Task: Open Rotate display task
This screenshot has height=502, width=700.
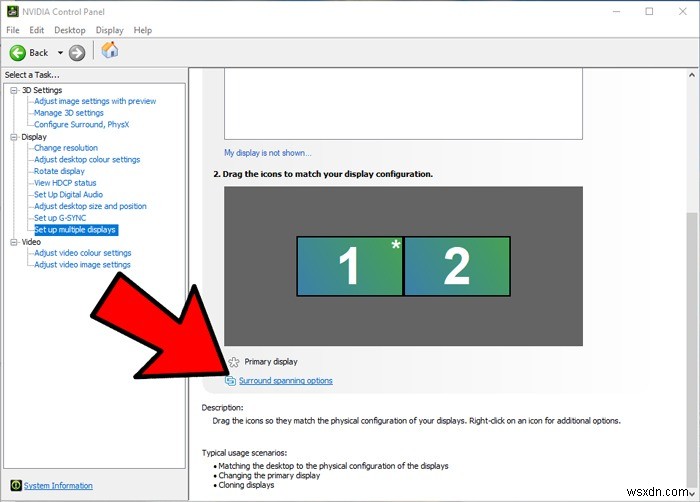Action: pos(59,171)
